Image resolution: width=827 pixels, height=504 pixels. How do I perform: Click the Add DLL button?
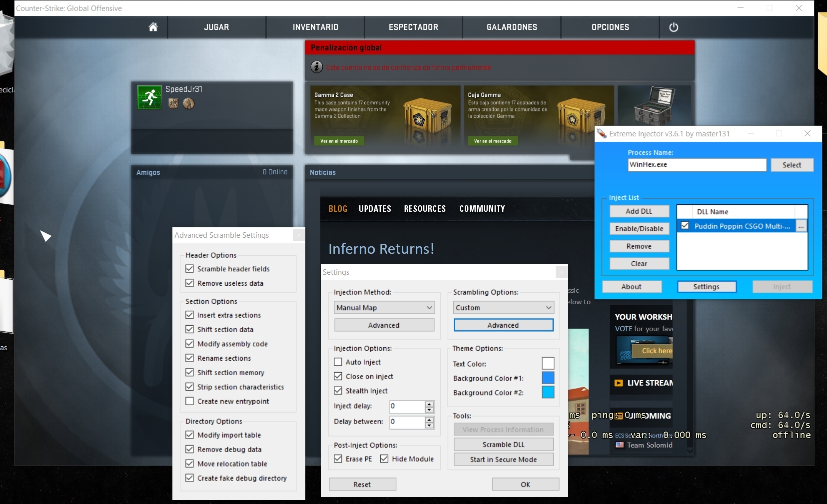click(639, 211)
